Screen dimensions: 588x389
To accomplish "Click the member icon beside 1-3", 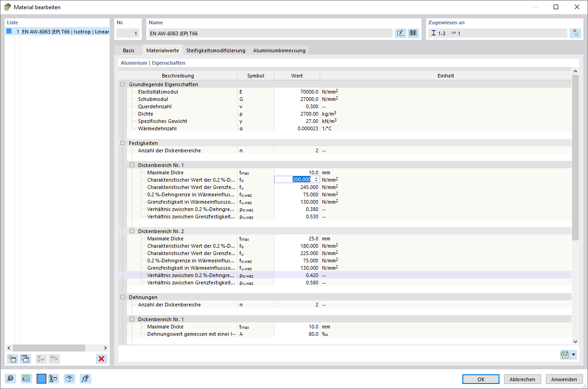I will (x=433, y=33).
